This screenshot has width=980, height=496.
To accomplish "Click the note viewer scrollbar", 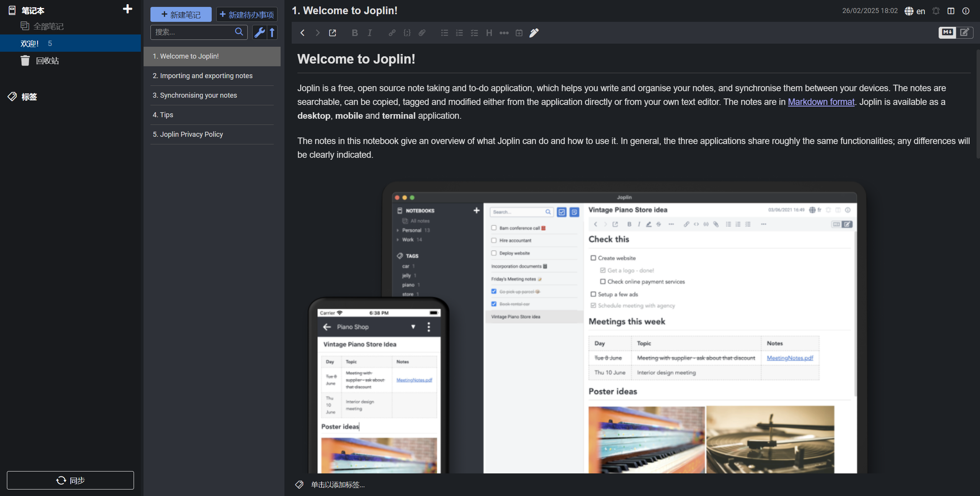I will 978,103.
